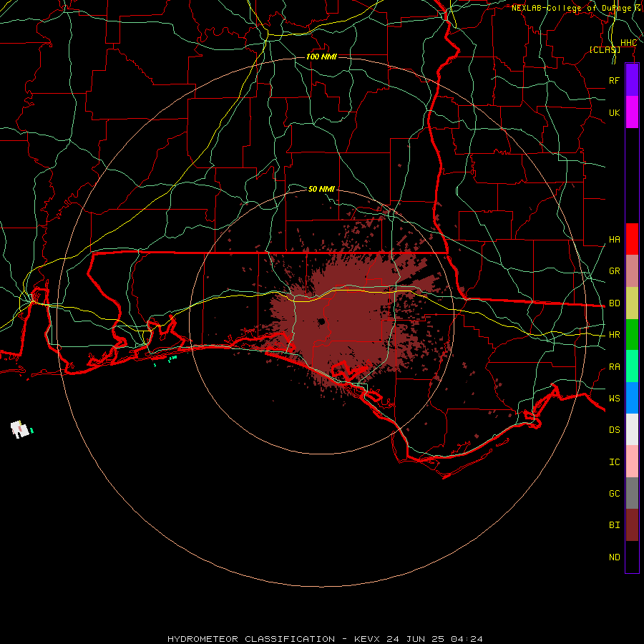Image resolution: width=644 pixels, height=644 pixels.
Task: Click the 24 JUN 25 date text
Action: coord(416,639)
